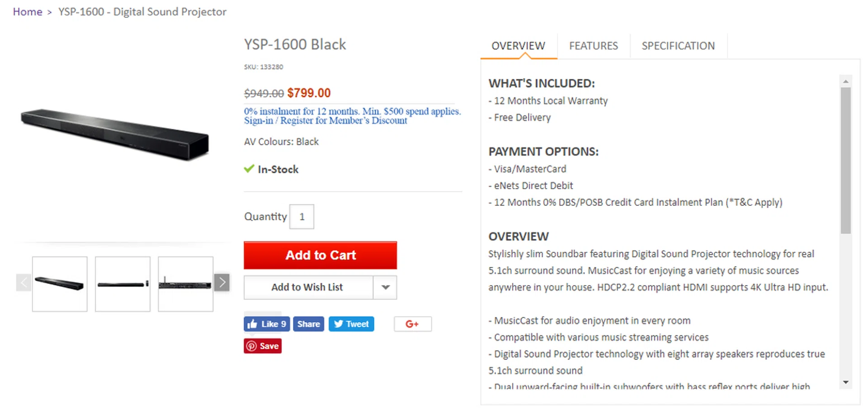This screenshot has height=411, width=868.
Task: Select the first angled soundbar thumbnail
Action: pyautogui.click(x=60, y=284)
